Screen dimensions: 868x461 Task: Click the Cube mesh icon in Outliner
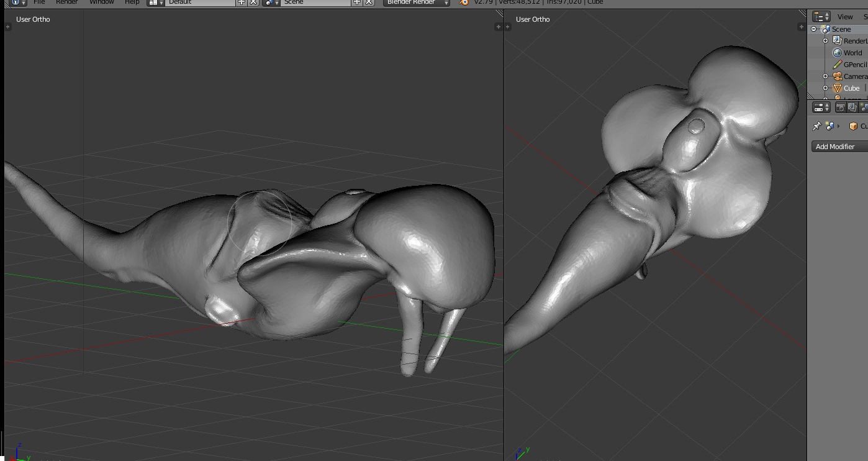click(837, 88)
